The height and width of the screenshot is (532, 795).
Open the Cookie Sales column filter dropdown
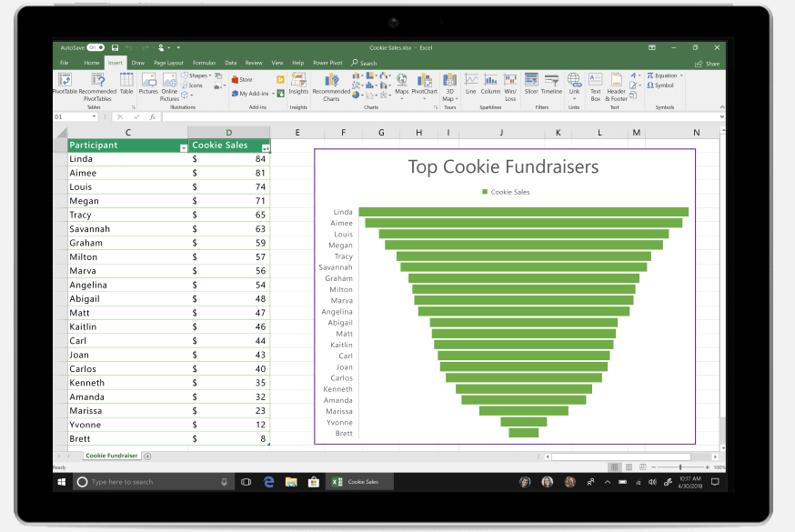[266, 148]
